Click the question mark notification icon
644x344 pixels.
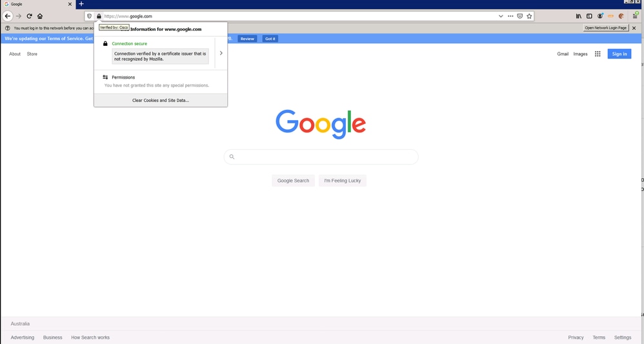pos(7,28)
